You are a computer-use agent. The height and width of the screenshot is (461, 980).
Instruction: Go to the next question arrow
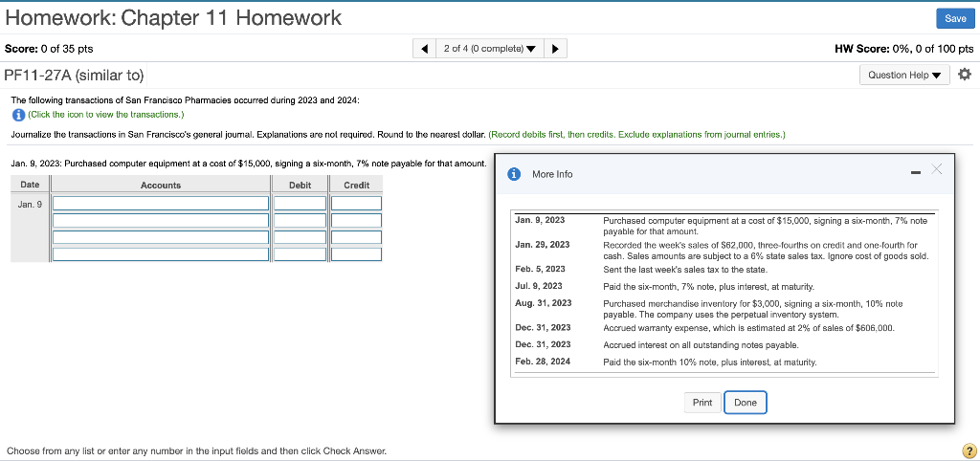click(x=556, y=49)
